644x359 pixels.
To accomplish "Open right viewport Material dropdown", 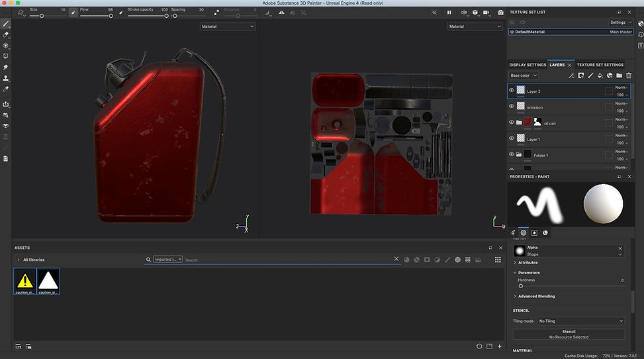I will [x=475, y=26].
